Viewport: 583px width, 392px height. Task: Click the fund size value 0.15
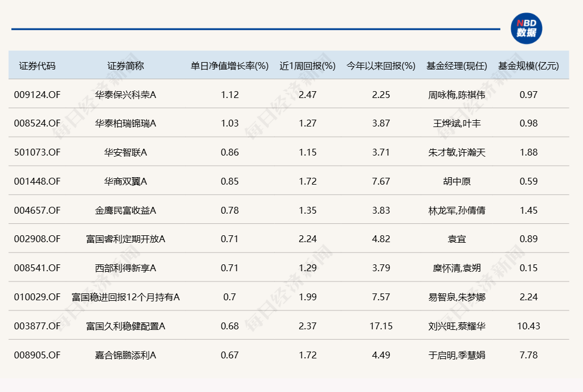pyautogui.click(x=528, y=268)
